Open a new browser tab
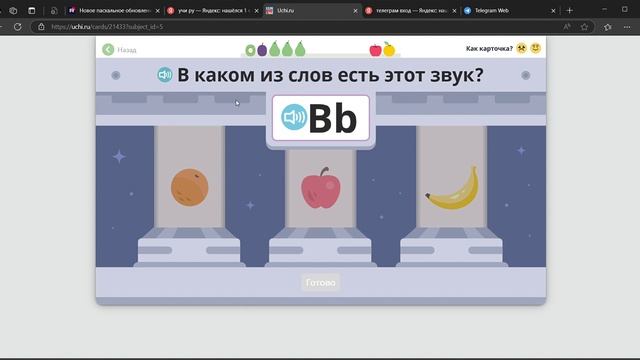The height and width of the screenshot is (360, 640). pos(570,11)
